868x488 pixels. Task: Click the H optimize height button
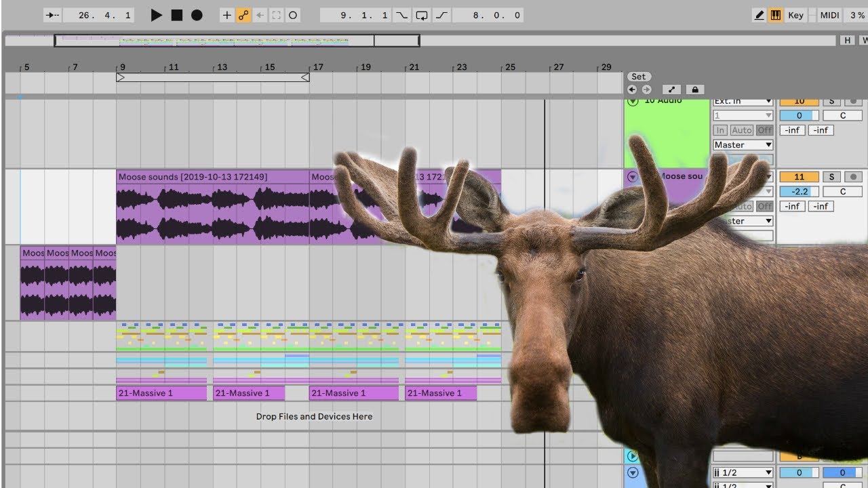click(x=847, y=41)
